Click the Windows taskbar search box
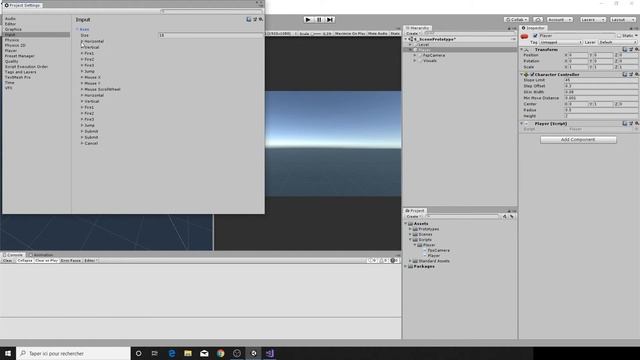The image size is (640, 360). point(73,353)
